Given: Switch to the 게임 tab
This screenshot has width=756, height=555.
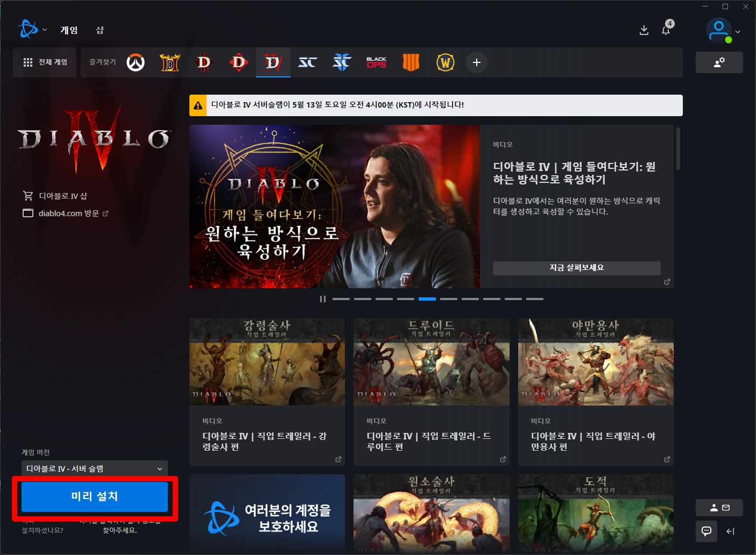Looking at the screenshot, I should 69,30.
